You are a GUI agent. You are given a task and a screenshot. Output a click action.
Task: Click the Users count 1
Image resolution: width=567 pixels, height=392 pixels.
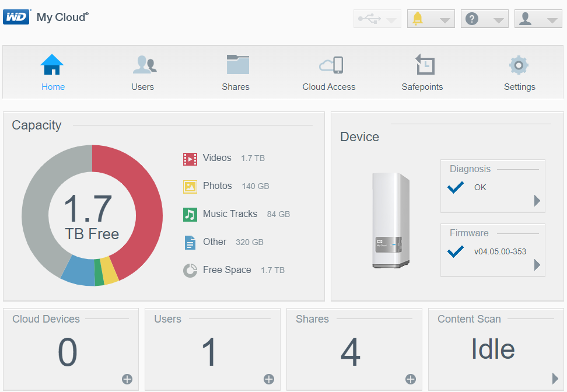pyautogui.click(x=209, y=352)
